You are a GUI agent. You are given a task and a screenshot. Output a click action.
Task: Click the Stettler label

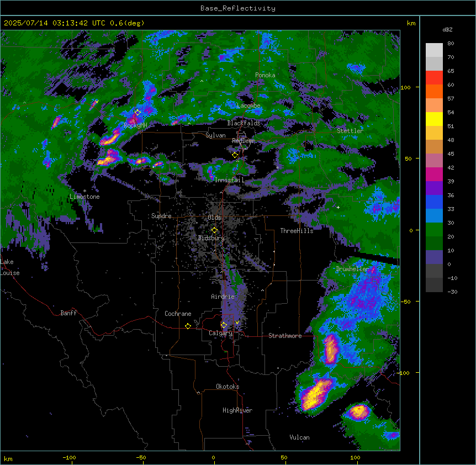coord(350,131)
